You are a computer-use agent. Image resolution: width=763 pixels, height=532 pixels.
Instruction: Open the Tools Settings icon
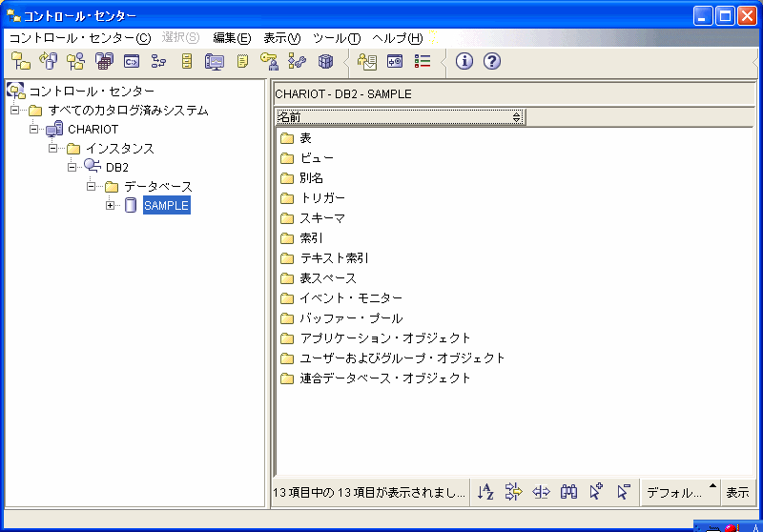[x=395, y=61]
